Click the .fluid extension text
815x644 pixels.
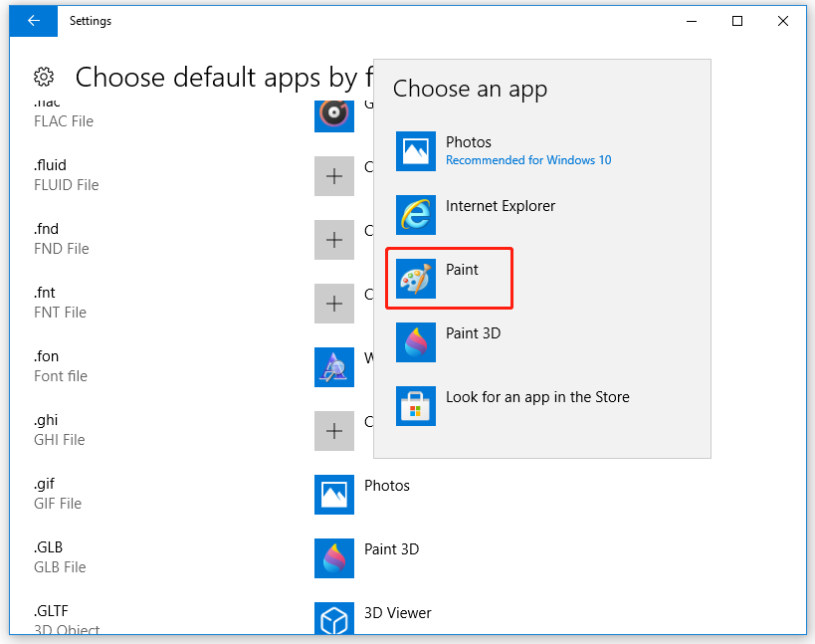[x=51, y=165]
